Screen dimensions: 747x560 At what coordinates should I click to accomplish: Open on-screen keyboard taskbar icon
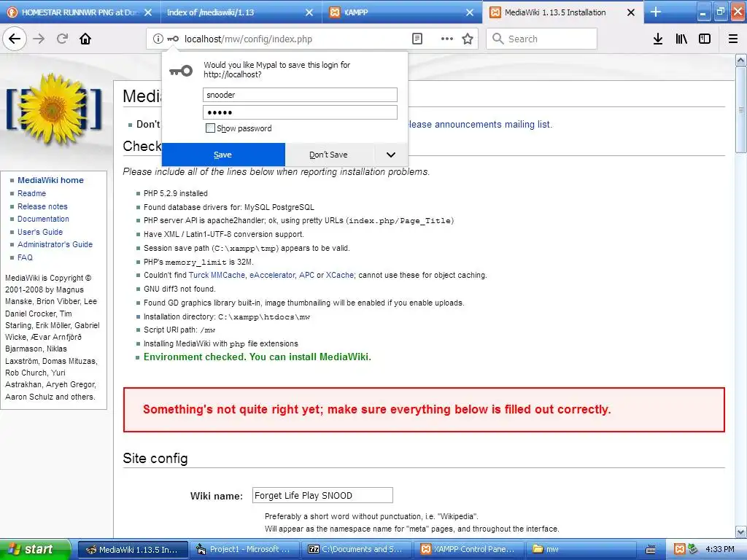[x=651, y=549]
